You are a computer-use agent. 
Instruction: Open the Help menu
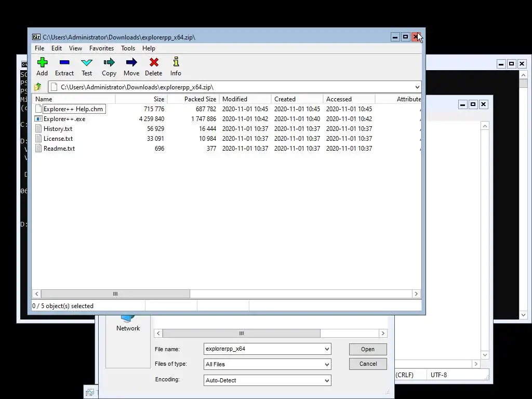coord(149,48)
